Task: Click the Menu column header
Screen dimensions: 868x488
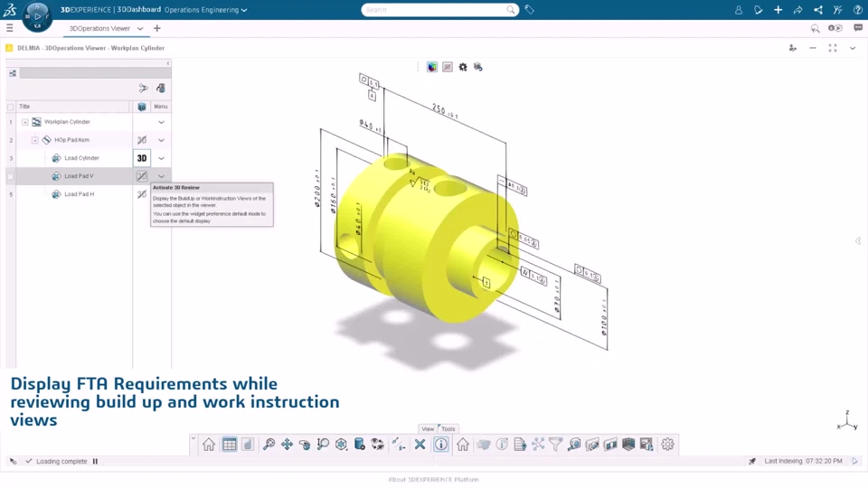Action: [161, 107]
